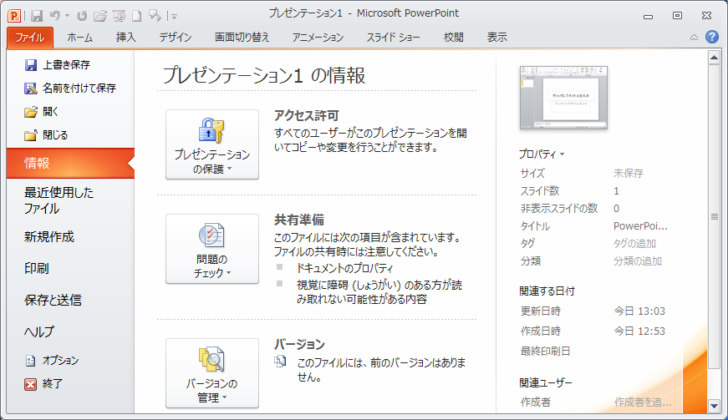Click the タイトル value PowerPoi...
The image size is (728, 420).
coord(640,226)
